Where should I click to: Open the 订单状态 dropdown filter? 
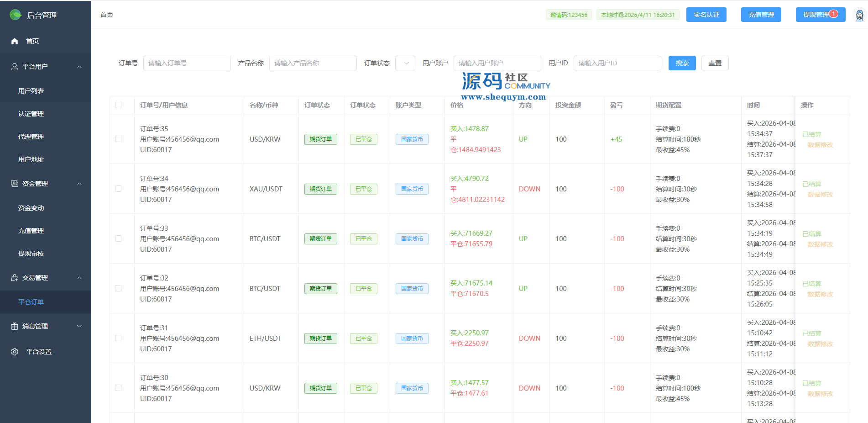[x=405, y=63]
